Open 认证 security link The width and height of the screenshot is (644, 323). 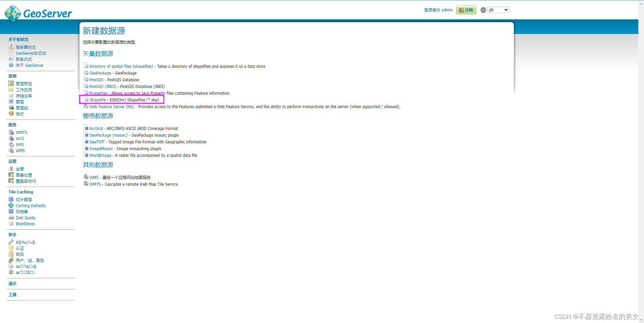(20, 248)
